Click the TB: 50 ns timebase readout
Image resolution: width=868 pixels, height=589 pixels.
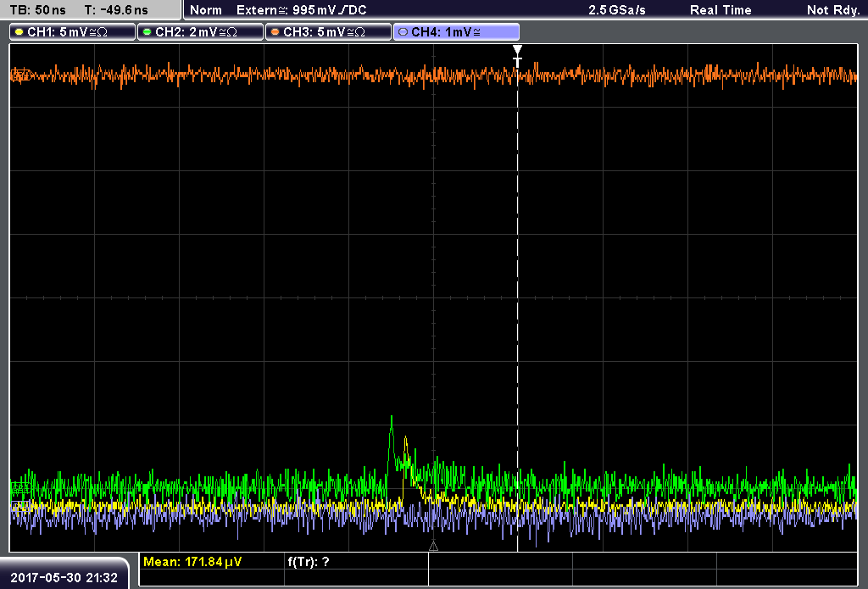point(37,10)
